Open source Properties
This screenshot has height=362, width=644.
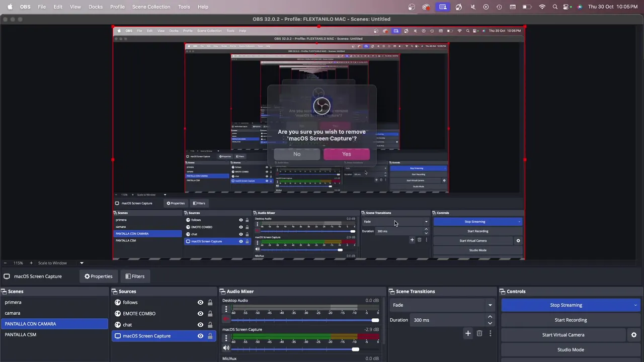(99, 276)
